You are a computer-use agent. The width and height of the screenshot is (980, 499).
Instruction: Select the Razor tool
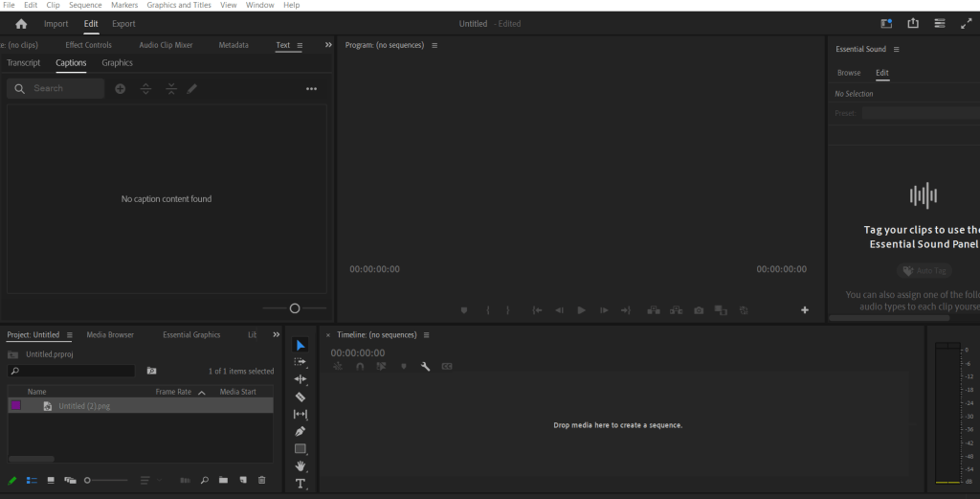301,397
